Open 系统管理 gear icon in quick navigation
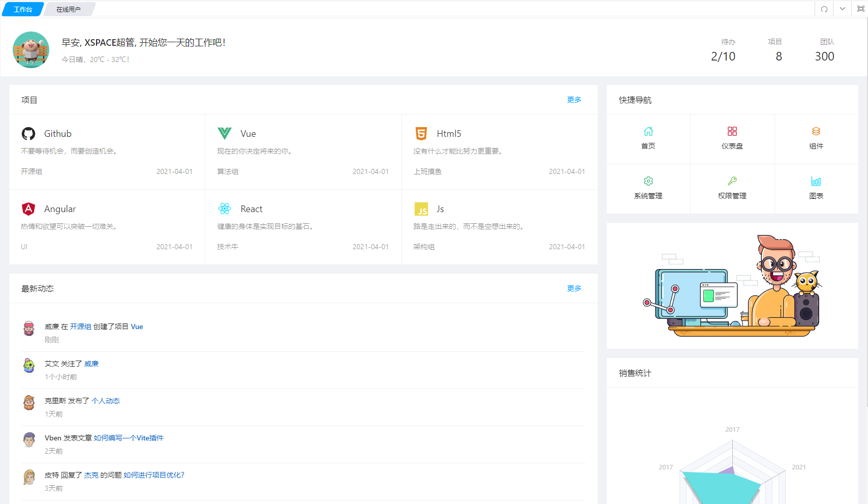Viewport: 868px width, 504px height. click(x=648, y=181)
